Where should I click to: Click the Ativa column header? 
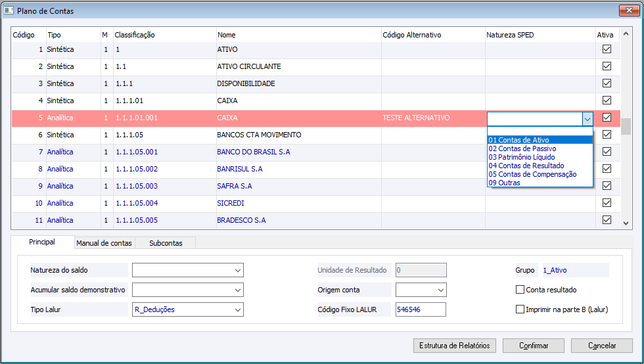pos(607,35)
